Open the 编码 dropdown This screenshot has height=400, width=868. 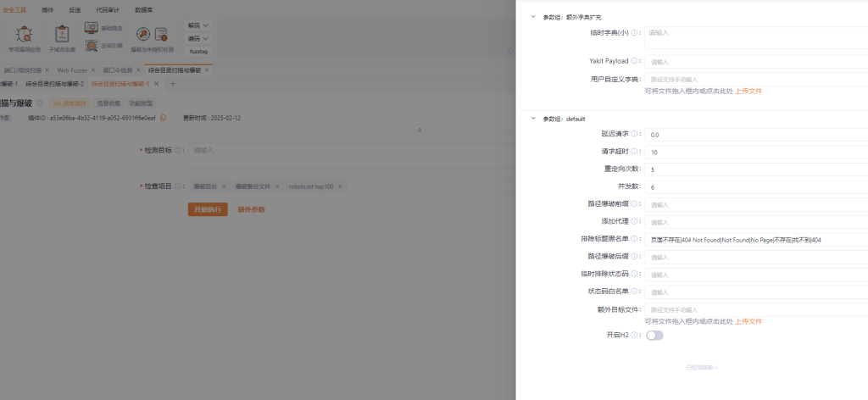[198, 39]
